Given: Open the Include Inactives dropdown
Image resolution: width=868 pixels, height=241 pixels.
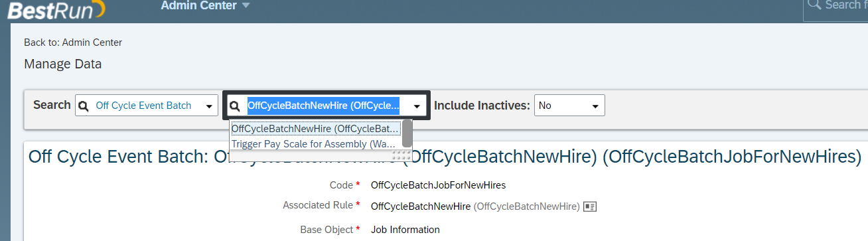Looking at the screenshot, I should pos(569,106).
